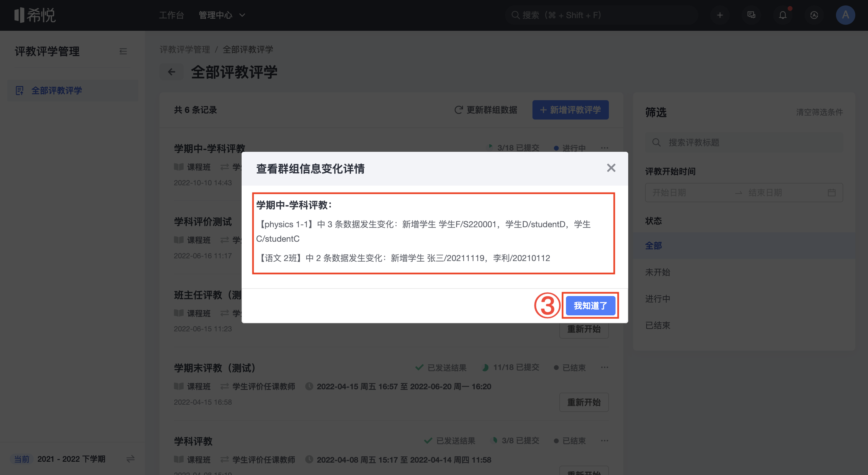Click the 我知道了 button in dialog
This screenshot has height=475, width=868.
coord(590,306)
